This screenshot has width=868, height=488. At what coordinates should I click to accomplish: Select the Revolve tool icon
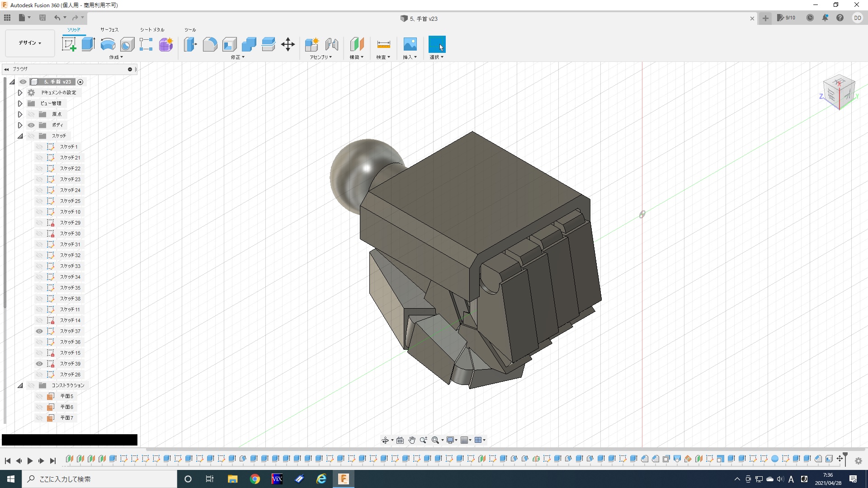point(108,44)
